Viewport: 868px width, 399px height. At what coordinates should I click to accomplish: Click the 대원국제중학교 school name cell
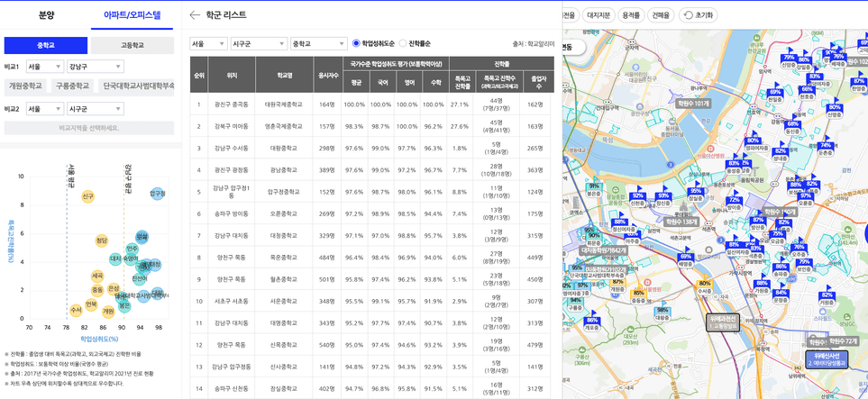point(284,104)
